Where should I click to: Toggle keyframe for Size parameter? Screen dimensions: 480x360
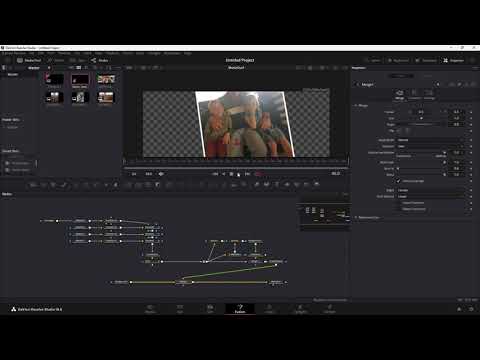tap(471, 118)
